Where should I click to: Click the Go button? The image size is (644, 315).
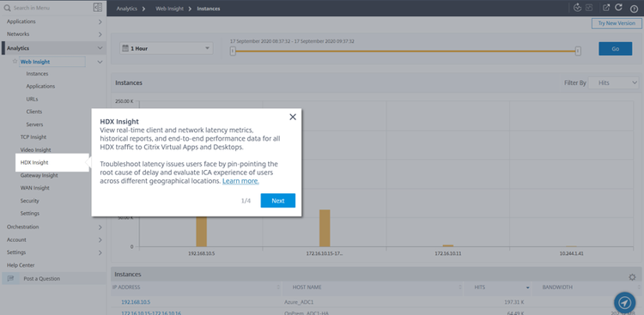[x=616, y=48]
